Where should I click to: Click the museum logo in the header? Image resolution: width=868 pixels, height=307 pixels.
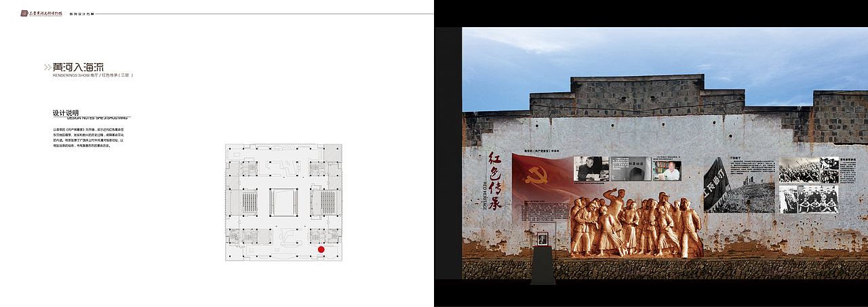[x=41, y=13]
